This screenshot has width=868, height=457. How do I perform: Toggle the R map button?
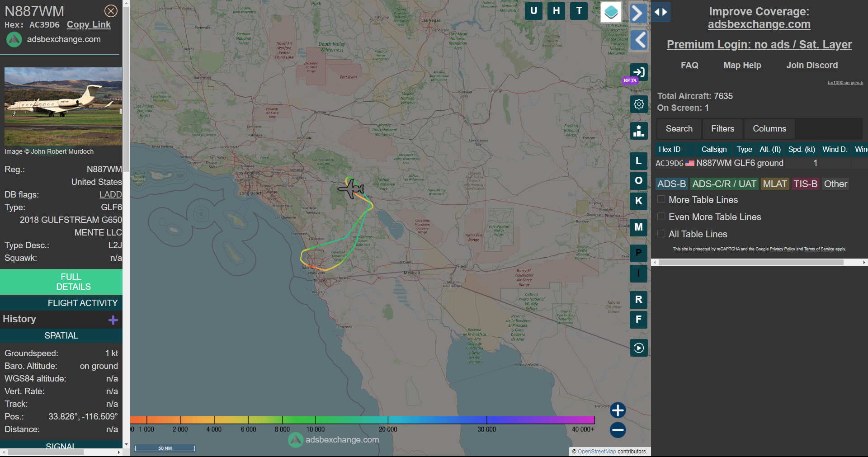tap(638, 300)
